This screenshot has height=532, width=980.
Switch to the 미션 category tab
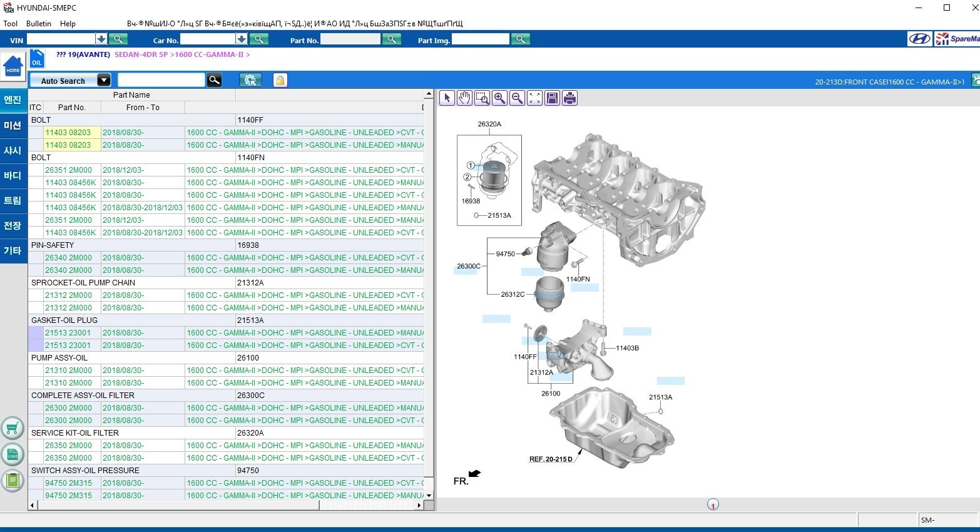coord(13,126)
